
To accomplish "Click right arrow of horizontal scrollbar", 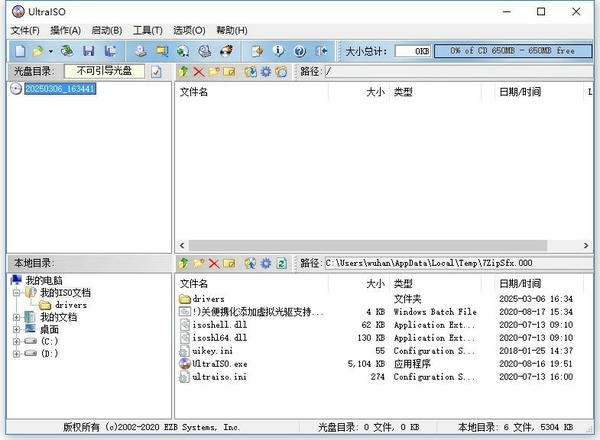I will 586,246.
